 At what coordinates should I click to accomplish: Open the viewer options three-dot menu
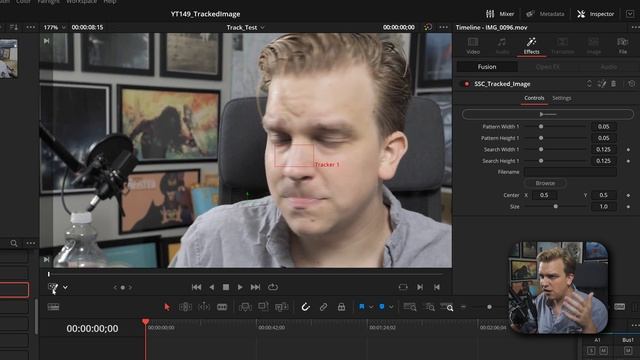(443, 27)
